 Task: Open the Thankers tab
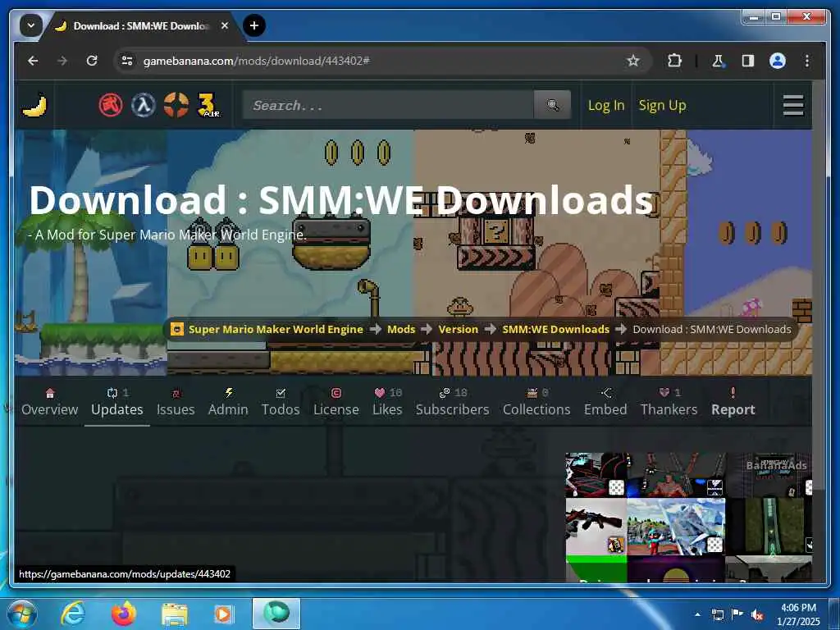(x=669, y=402)
